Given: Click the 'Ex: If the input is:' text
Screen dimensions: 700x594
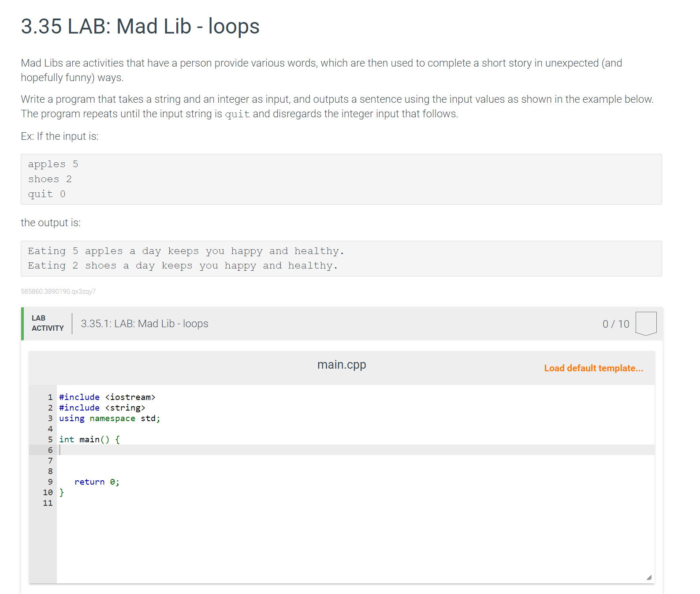Looking at the screenshot, I should (x=60, y=136).
